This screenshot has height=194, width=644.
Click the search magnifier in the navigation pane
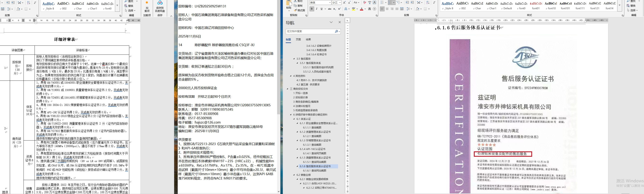[336, 32]
